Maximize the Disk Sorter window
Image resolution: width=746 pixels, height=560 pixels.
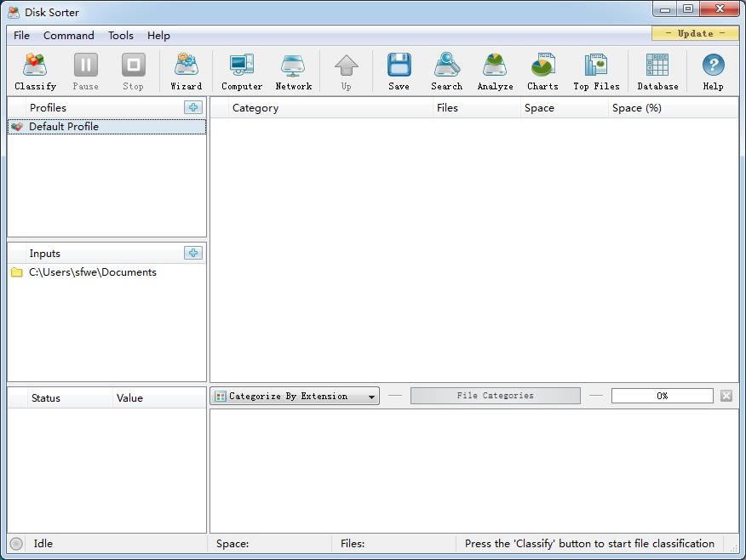click(688, 9)
